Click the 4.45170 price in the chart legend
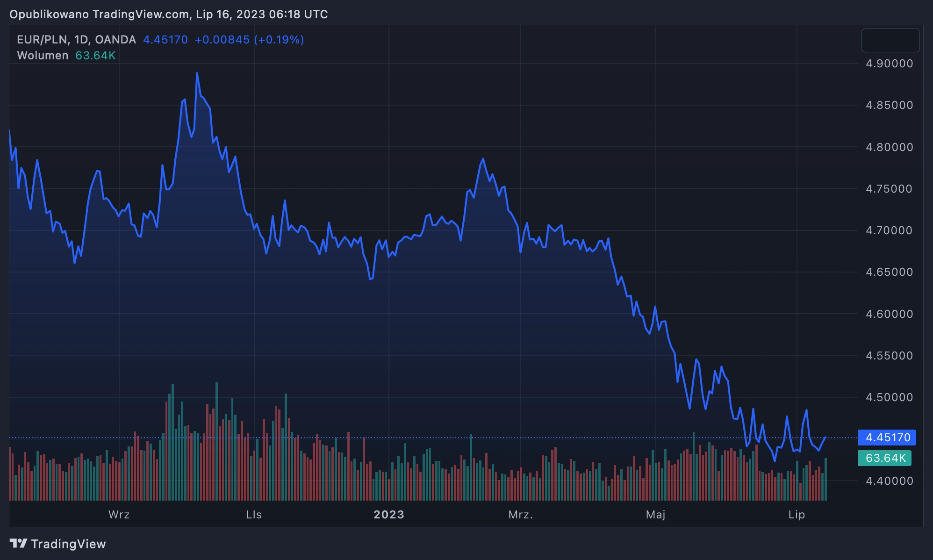Screen dimensions: 933x560 pos(165,40)
